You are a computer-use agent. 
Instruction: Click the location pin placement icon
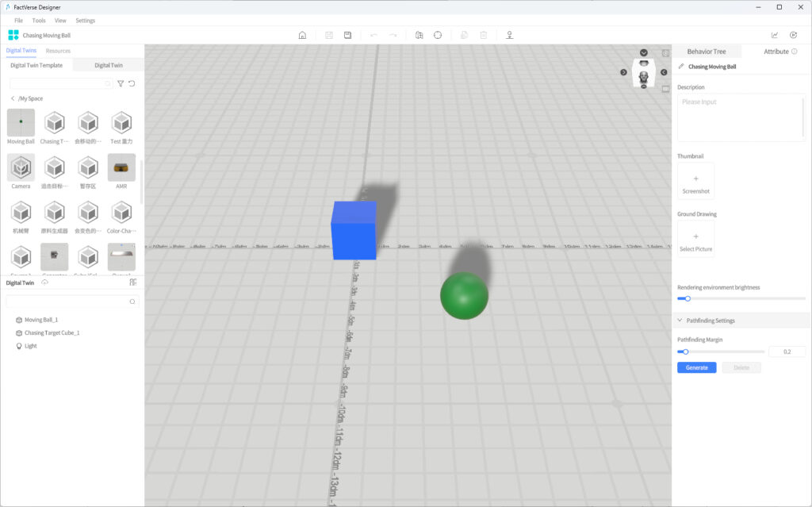tap(510, 35)
